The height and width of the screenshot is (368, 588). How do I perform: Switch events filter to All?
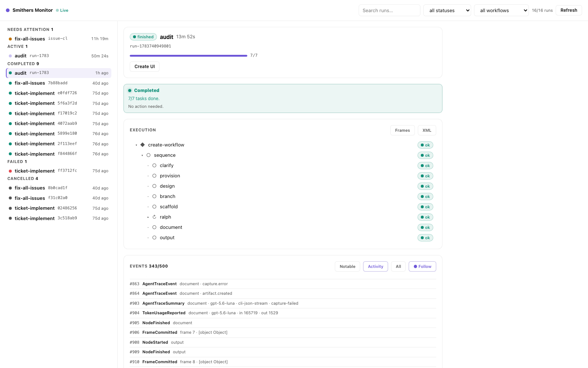point(398,266)
